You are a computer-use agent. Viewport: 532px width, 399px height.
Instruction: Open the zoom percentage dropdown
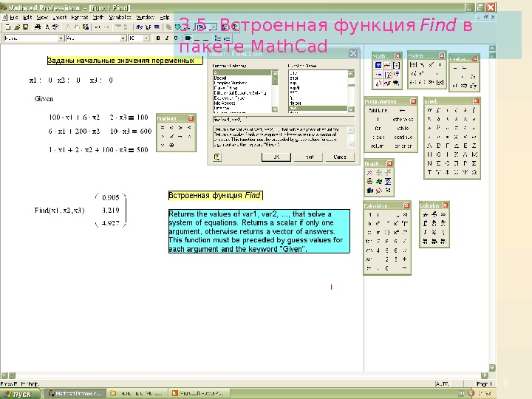(214, 27)
